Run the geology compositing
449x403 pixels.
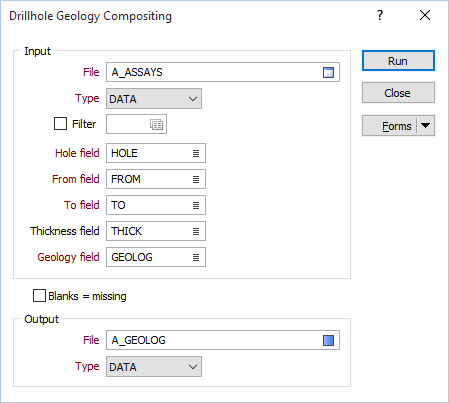click(398, 61)
